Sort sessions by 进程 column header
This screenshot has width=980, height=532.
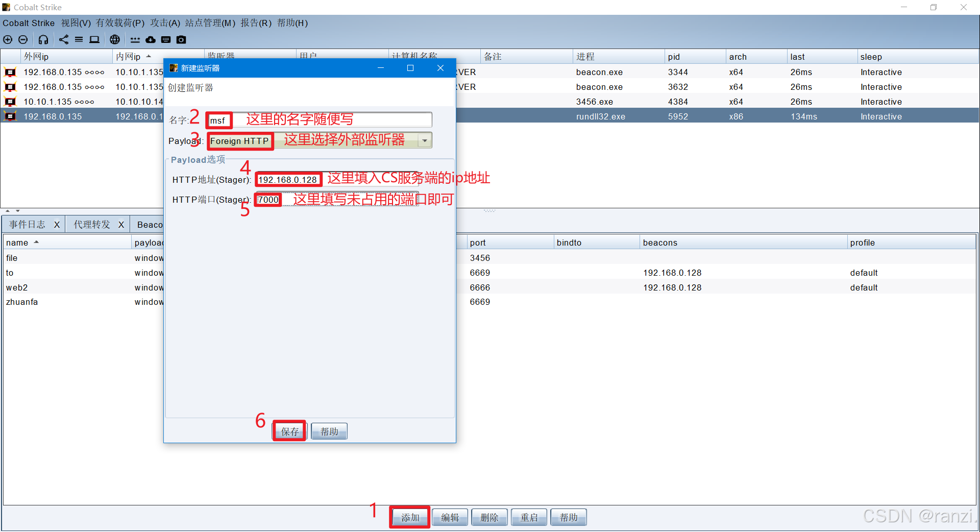click(618, 56)
